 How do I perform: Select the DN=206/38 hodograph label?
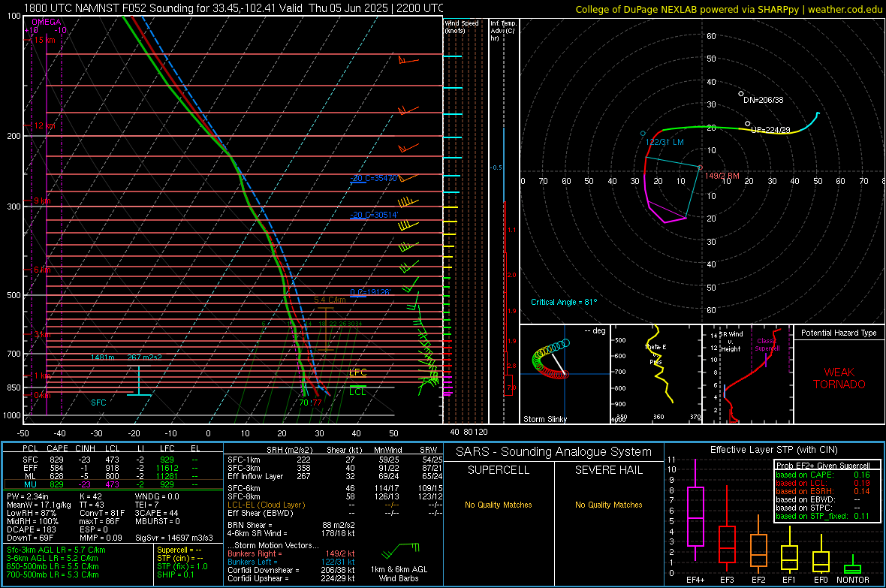coord(764,100)
